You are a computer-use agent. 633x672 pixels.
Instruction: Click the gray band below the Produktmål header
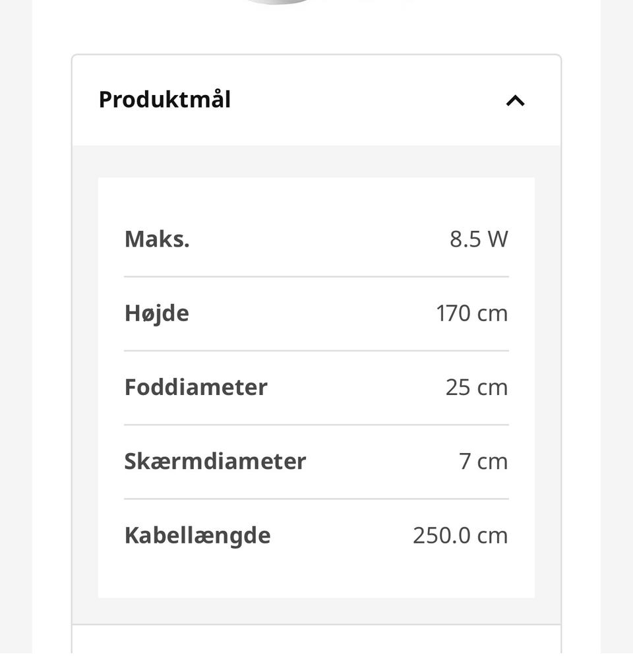(x=316, y=161)
